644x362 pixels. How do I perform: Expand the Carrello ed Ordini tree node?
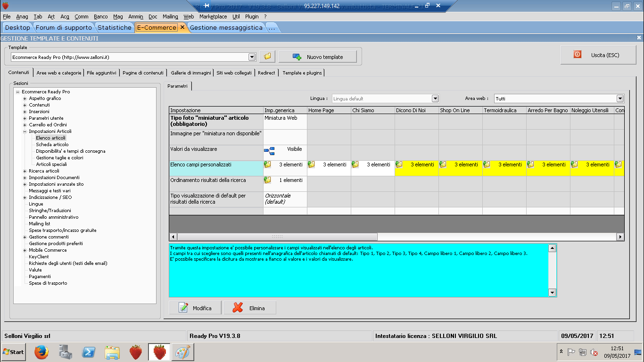tap(25, 125)
